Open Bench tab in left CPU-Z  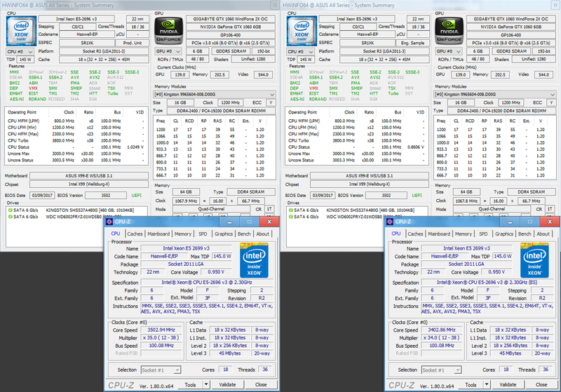click(244, 234)
